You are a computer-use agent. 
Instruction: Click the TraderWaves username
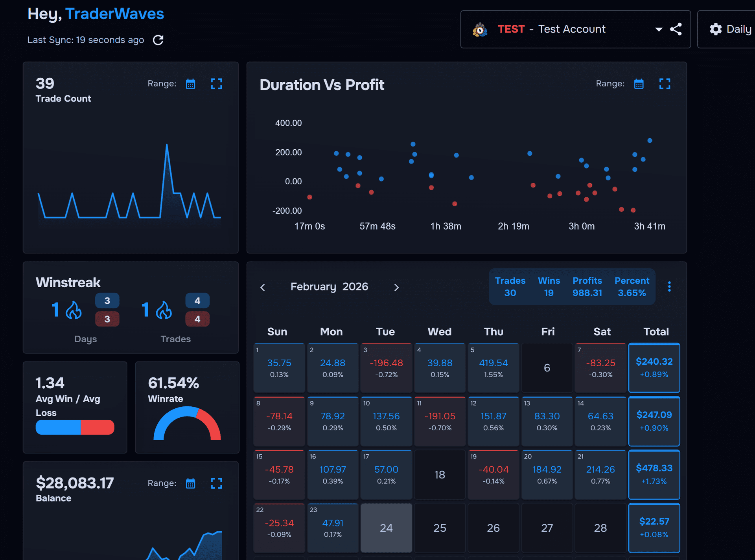114,14
